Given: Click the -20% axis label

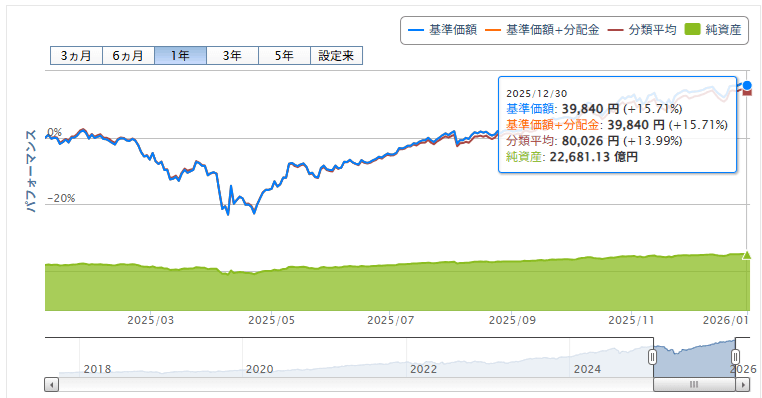Looking at the screenshot, I should [61, 198].
